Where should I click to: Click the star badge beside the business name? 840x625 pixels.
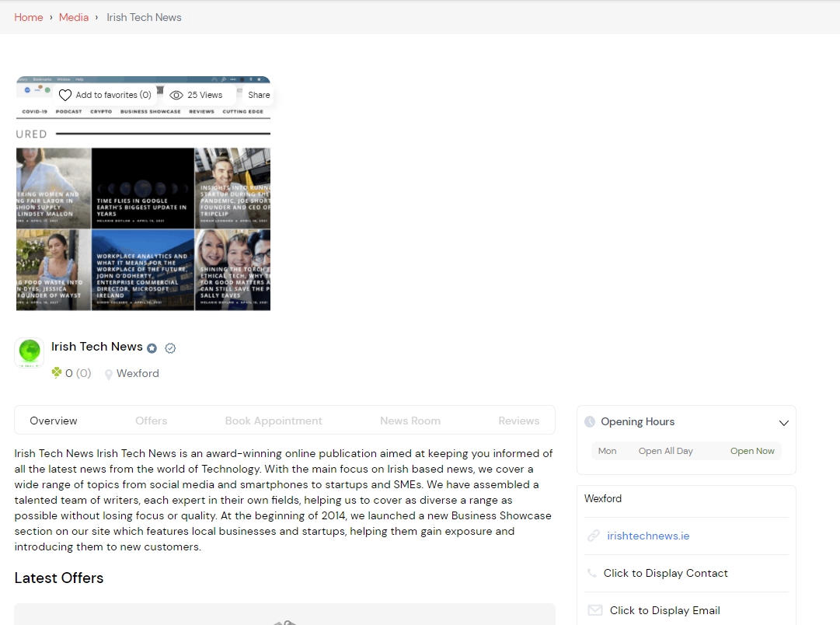pos(152,347)
